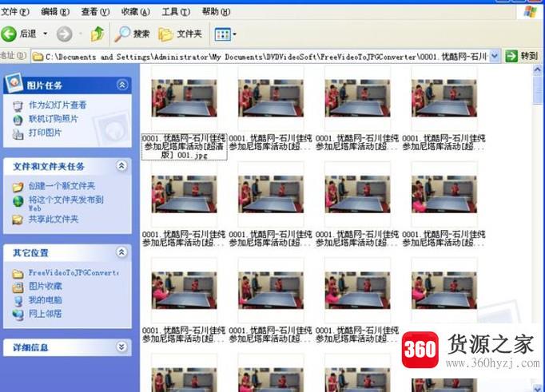
Task: Open the Search (搜索) pane
Action: pyautogui.click(x=132, y=34)
